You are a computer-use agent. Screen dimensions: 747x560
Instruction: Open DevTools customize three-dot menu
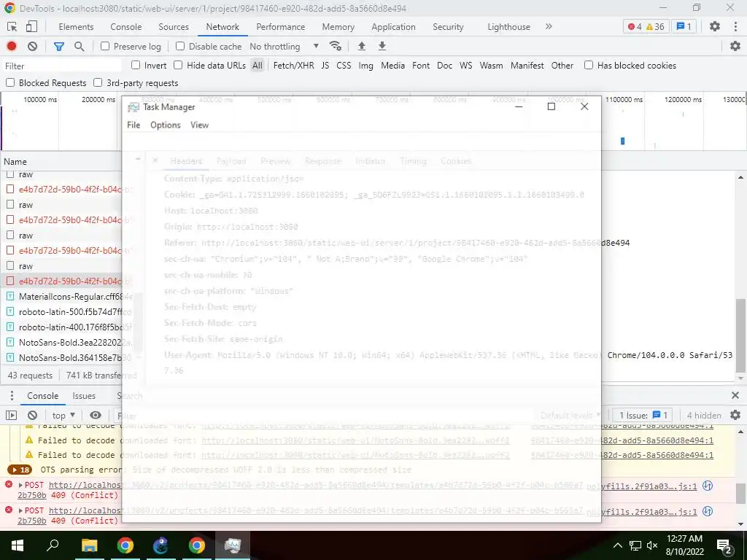[x=735, y=27]
